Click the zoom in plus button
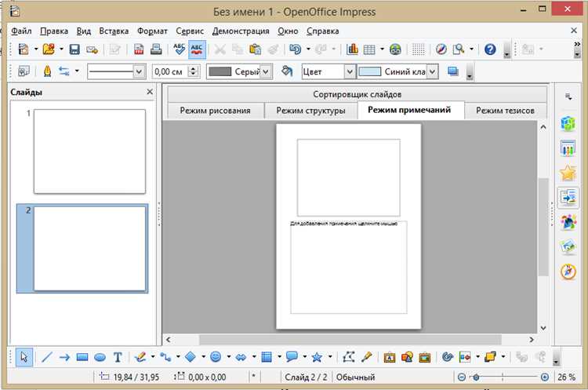This screenshot has height=390, width=588. click(x=545, y=377)
